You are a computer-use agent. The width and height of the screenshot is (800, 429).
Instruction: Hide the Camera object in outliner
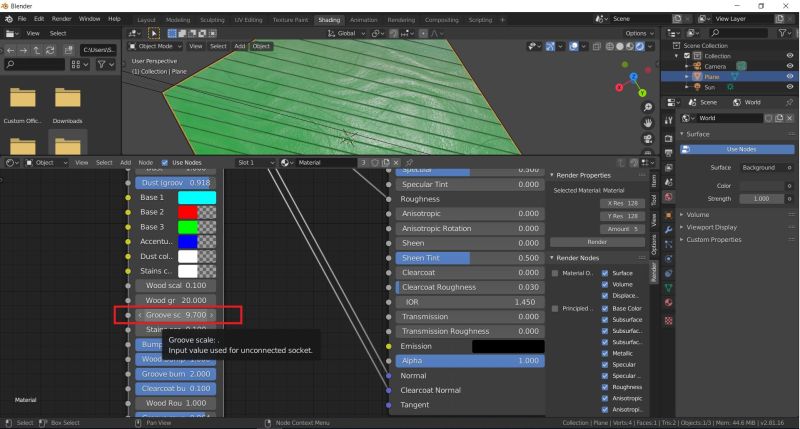(x=790, y=66)
